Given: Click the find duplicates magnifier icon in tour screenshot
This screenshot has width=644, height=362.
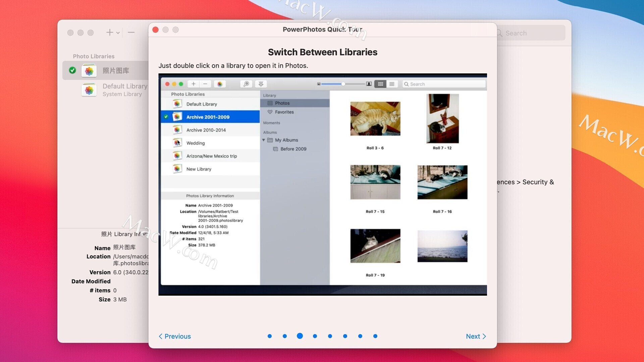Looking at the screenshot, I should click(x=246, y=84).
